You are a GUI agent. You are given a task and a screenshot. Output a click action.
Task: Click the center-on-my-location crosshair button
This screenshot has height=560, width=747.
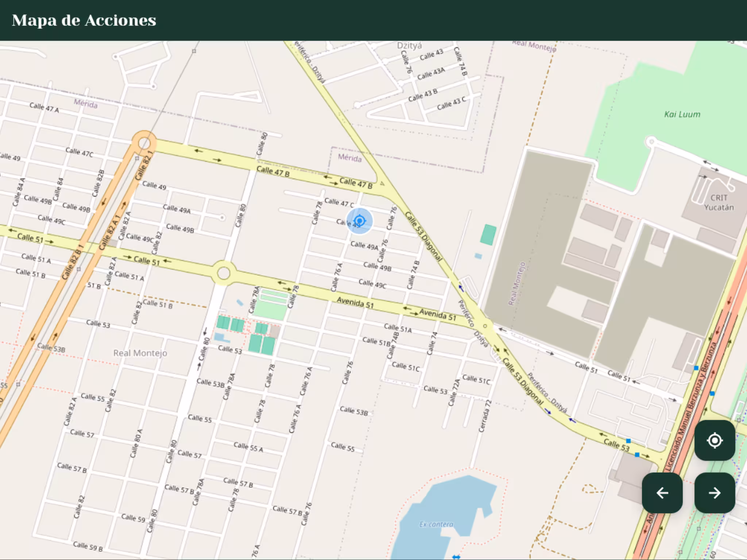pyautogui.click(x=714, y=440)
